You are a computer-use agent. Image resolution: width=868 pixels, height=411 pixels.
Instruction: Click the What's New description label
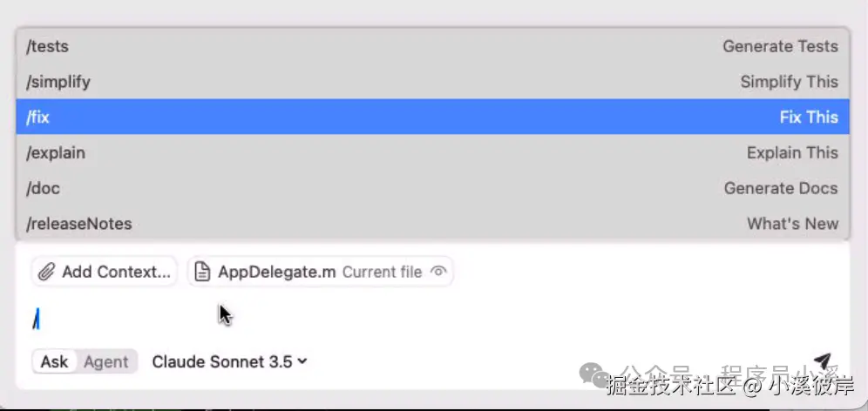[793, 224]
